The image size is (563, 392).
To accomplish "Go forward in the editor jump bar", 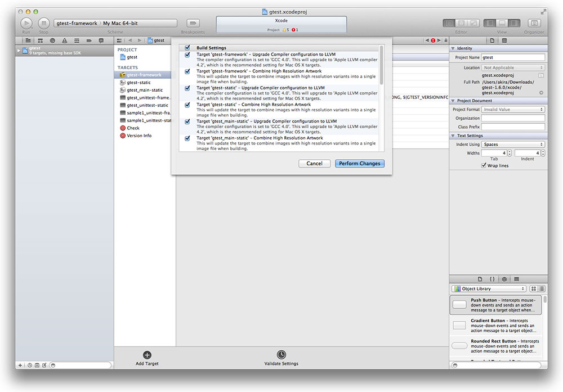I will point(140,40).
